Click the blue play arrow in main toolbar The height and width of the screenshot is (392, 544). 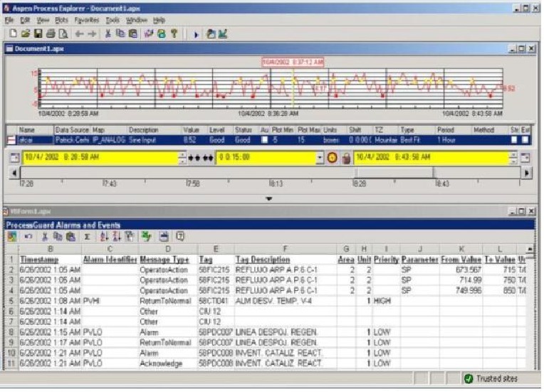[x=196, y=35]
